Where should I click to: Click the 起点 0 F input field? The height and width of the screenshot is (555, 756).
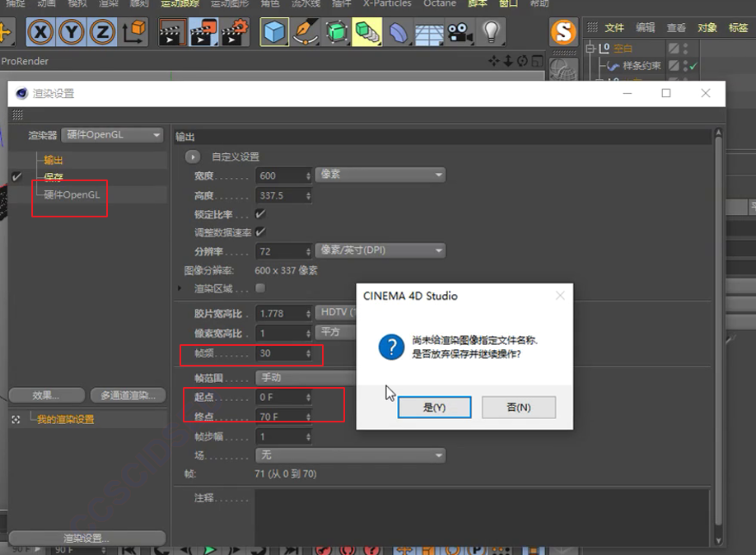tap(283, 398)
